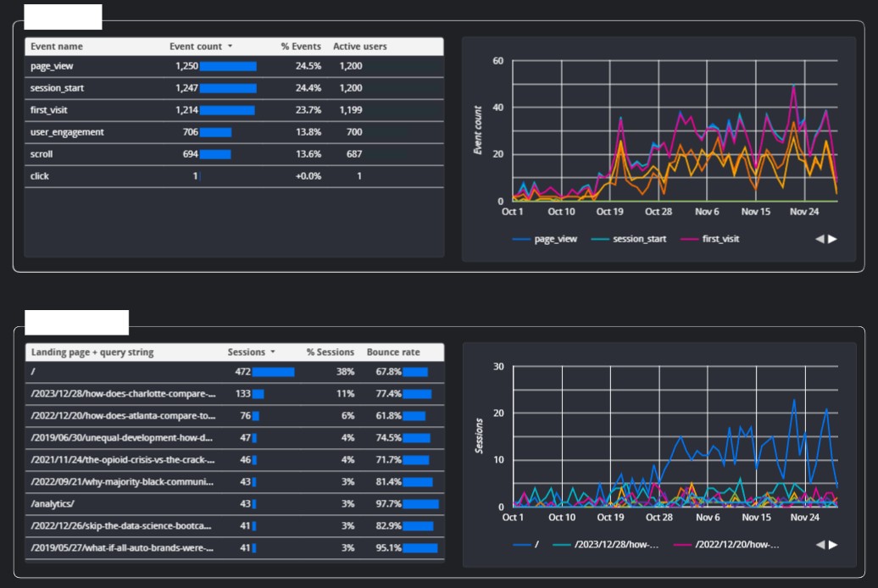Click previous arrow in event chart legend
The height and width of the screenshot is (588, 878).
pos(820,239)
